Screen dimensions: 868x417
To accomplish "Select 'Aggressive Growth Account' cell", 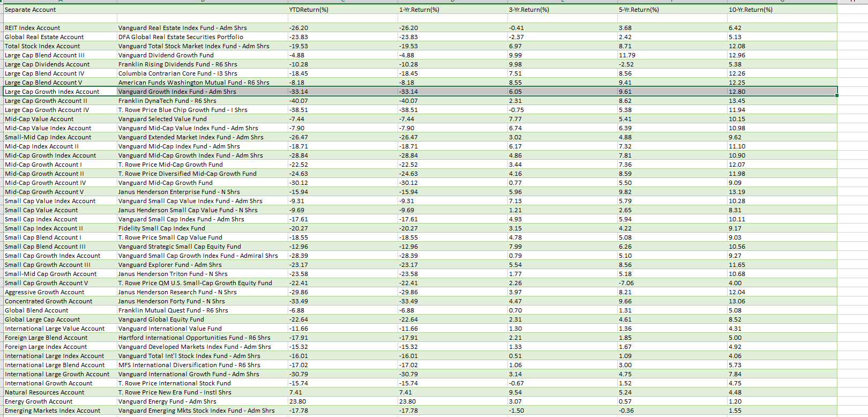I will 60,292.
